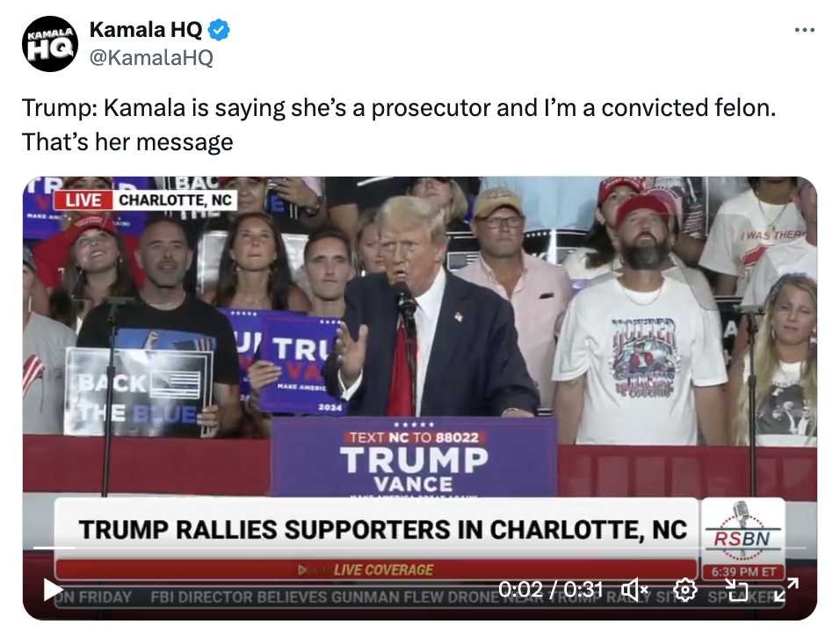This screenshot has width=840, height=638.
Task: Open video settings gear
Action: click(x=685, y=591)
